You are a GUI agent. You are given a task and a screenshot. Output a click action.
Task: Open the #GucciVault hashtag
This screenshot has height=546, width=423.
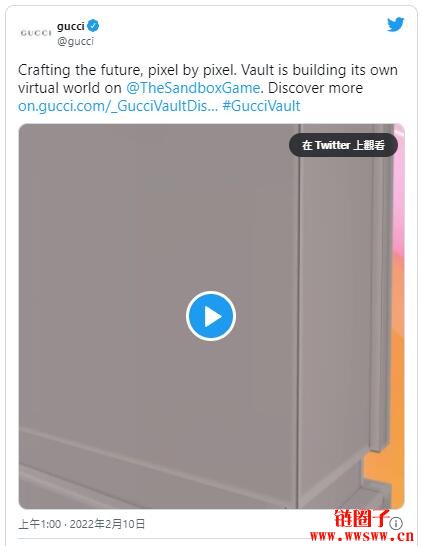click(261, 106)
